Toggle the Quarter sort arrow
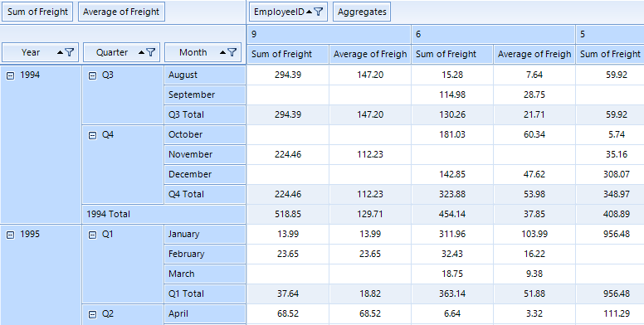Screen dimensions: 644x325 (x=142, y=52)
